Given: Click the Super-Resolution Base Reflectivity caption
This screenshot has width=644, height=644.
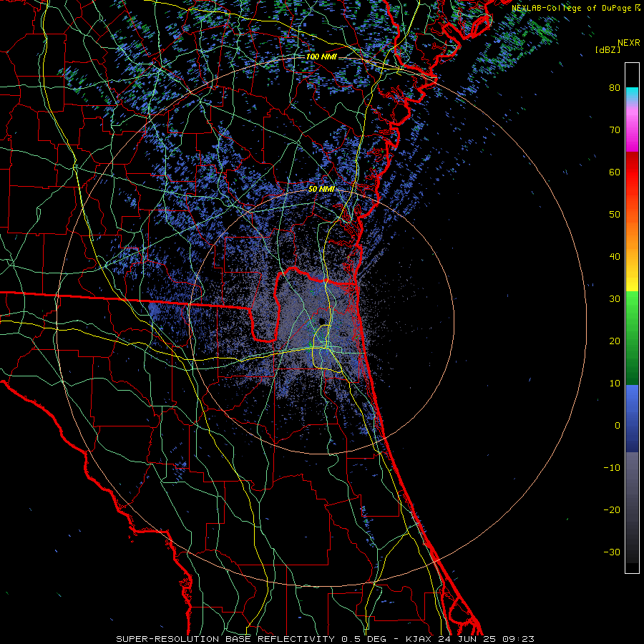Looking at the screenshot, I should 326,639.
